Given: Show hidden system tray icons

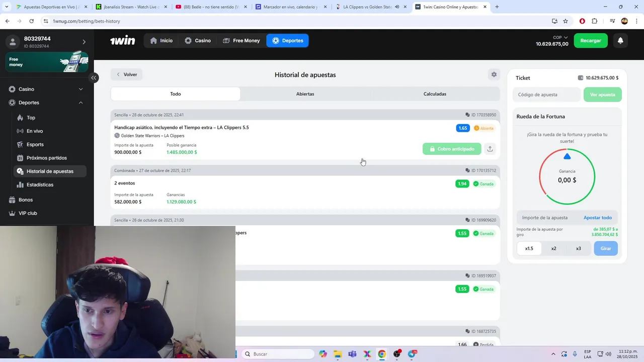Looking at the screenshot, I should 553,354.
